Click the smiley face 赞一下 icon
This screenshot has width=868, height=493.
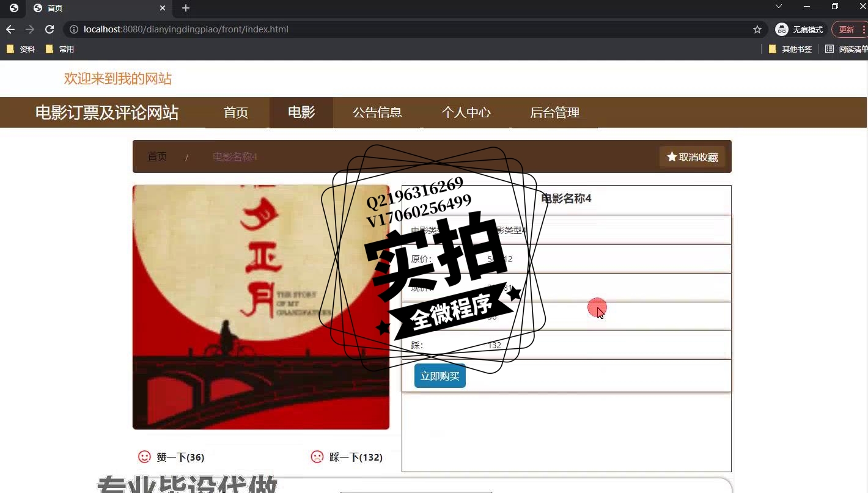145,456
